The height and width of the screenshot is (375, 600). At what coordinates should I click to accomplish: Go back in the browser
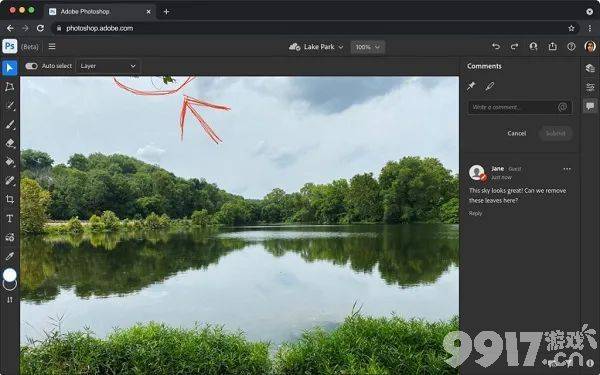click(x=10, y=28)
